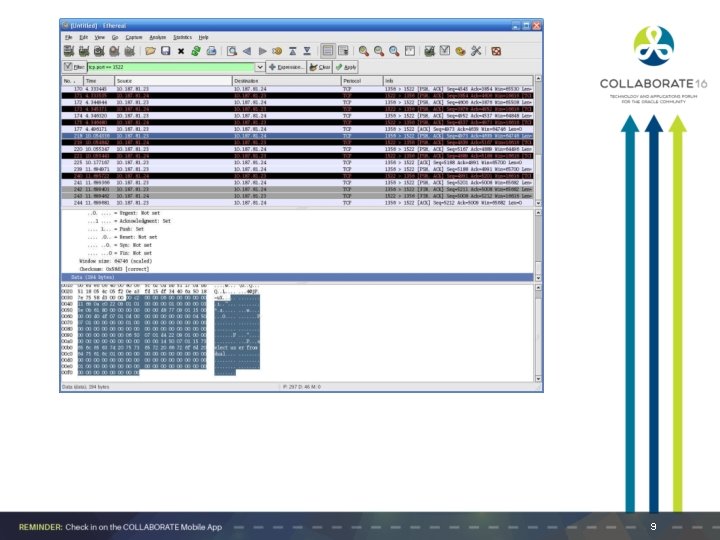This screenshot has width=720, height=540.
Task: Start a new live capture icon
Action: point(99,51)
